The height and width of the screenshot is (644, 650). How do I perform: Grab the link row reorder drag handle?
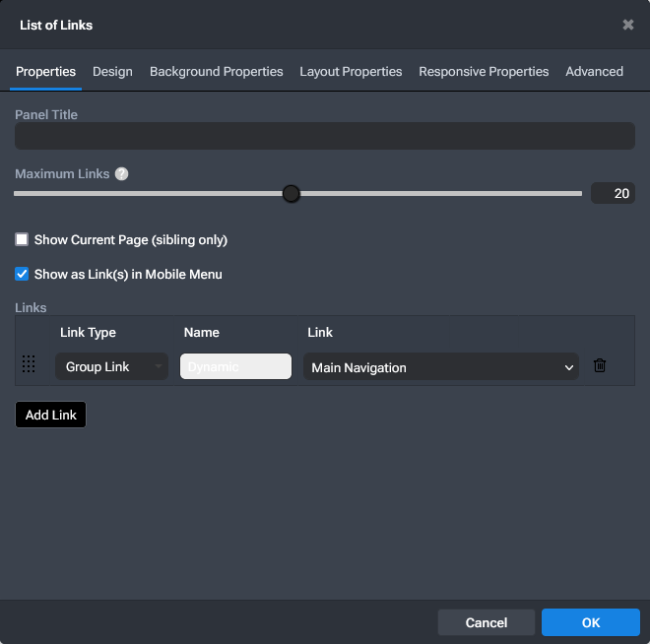29,364
